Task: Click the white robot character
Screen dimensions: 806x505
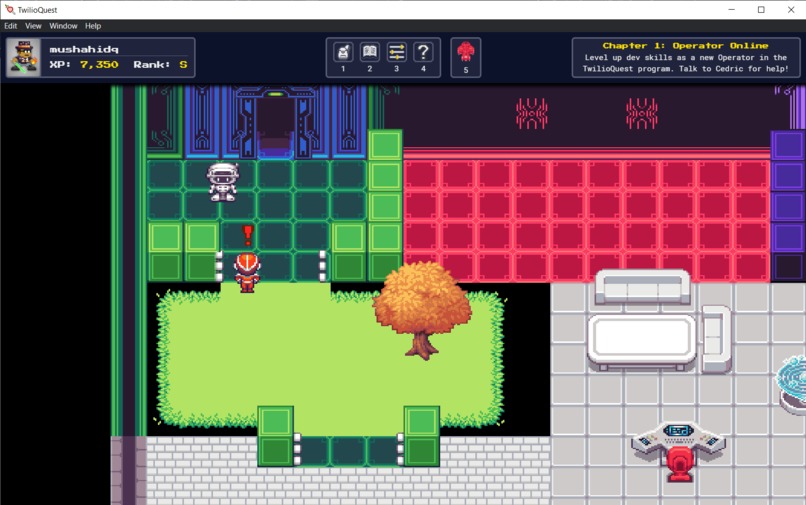Action: [x=223, y=182]
